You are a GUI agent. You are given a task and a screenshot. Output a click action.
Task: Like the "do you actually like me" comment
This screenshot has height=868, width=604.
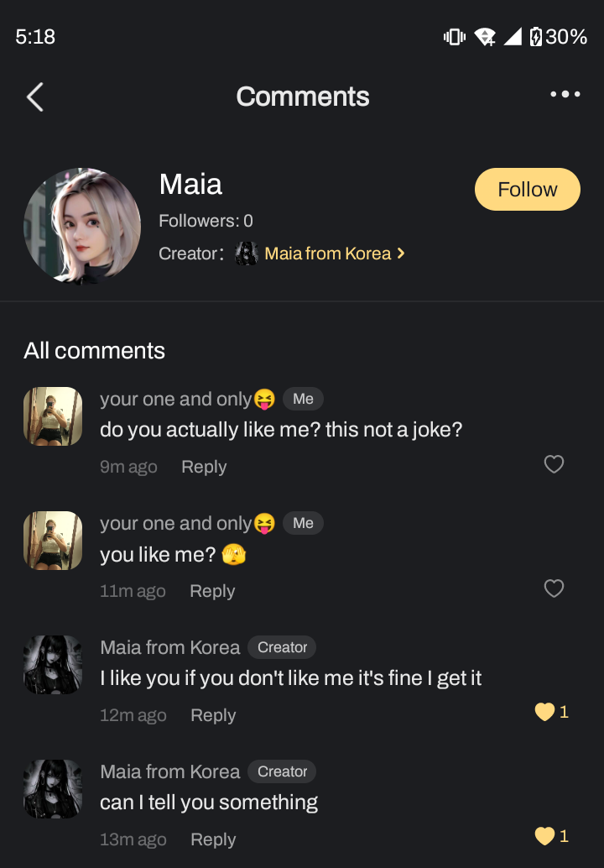point(554,464)
